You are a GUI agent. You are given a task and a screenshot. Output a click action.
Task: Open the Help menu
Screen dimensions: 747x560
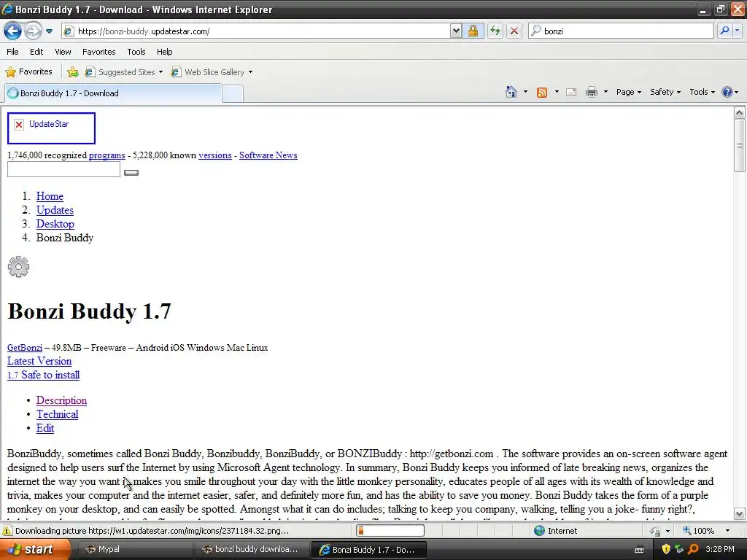click(x=165, y=52)
